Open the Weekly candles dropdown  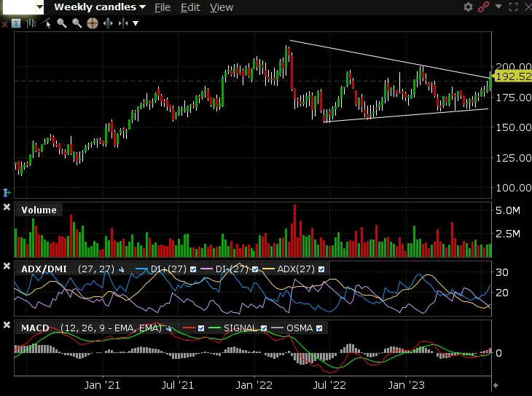tap(100, 7)
